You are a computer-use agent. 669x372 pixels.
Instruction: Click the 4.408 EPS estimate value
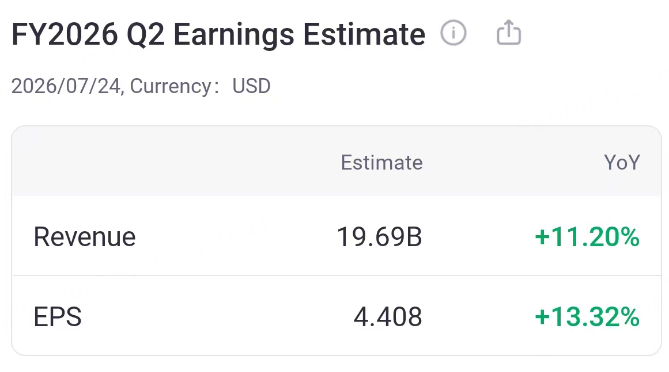[388, 317]
